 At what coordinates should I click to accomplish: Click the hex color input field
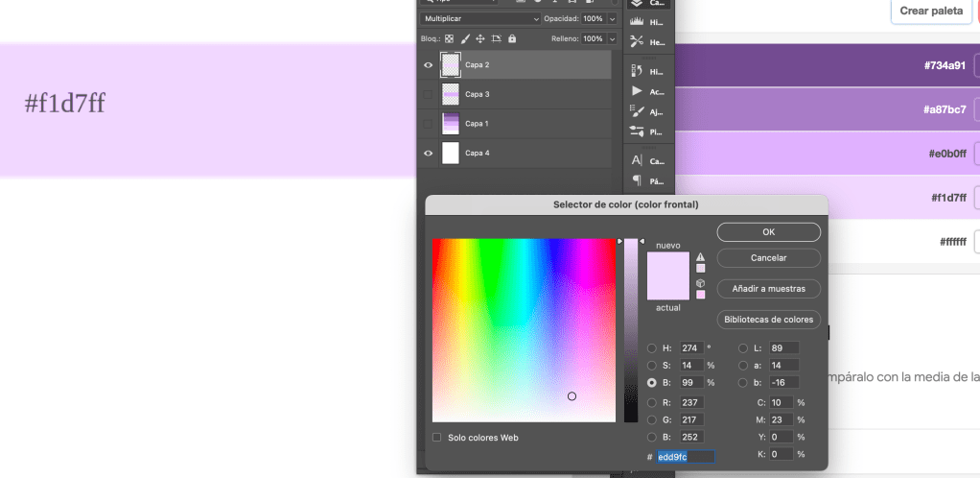(x=686, y=457)
